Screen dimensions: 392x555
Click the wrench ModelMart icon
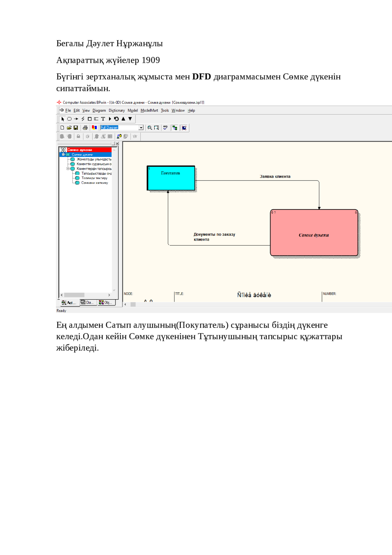126,136
